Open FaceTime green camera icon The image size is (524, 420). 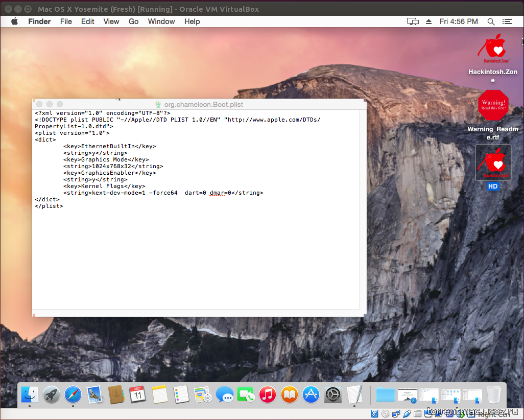click(x=246, y=394)
